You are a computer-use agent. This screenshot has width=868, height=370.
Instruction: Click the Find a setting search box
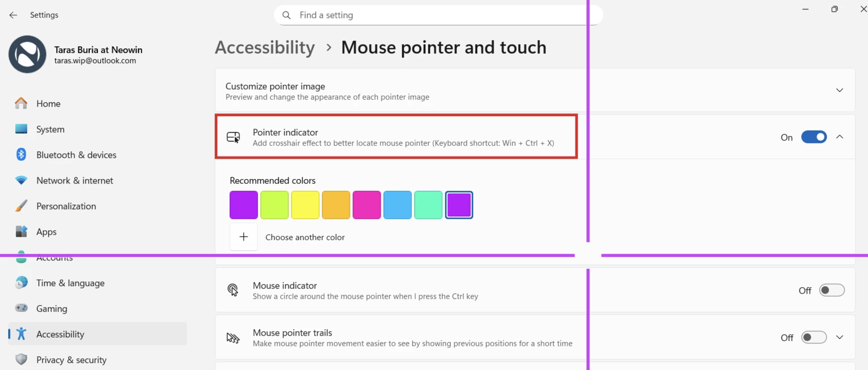[438, 15]
